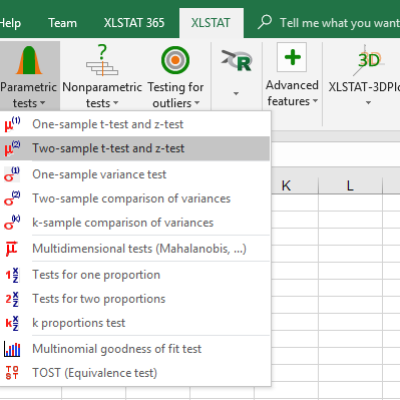The width and height of the screenshot is (400, 400).
Task: Select Two-sample t-test and z-test
Action: coord(135,148)
